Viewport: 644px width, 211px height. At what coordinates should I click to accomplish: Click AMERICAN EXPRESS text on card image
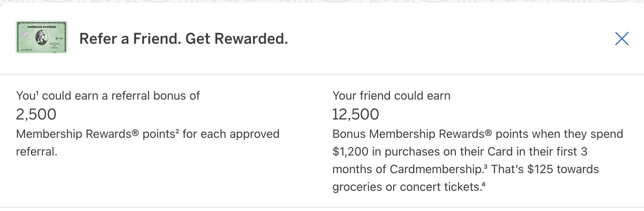coord(42,27)
